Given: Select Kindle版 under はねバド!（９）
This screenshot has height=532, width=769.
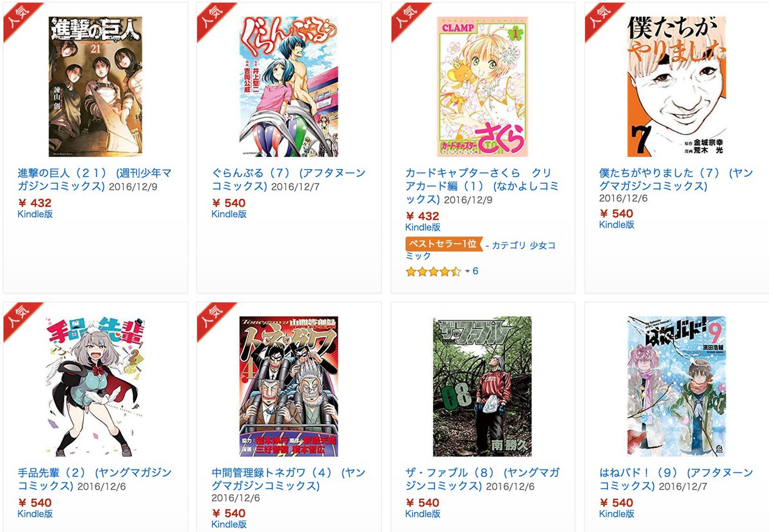Looking at the screenshot, I should coord(616,514).
